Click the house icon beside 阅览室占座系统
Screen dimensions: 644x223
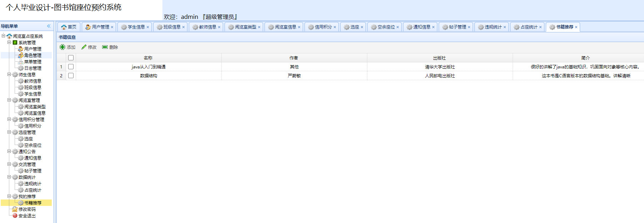9,36
